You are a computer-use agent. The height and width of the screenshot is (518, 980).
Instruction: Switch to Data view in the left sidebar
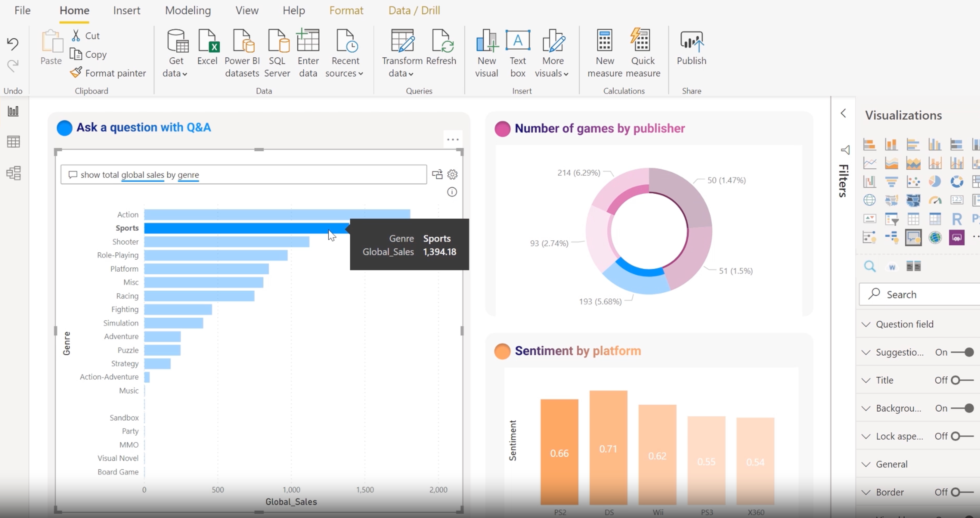click(x=13, y=142)
